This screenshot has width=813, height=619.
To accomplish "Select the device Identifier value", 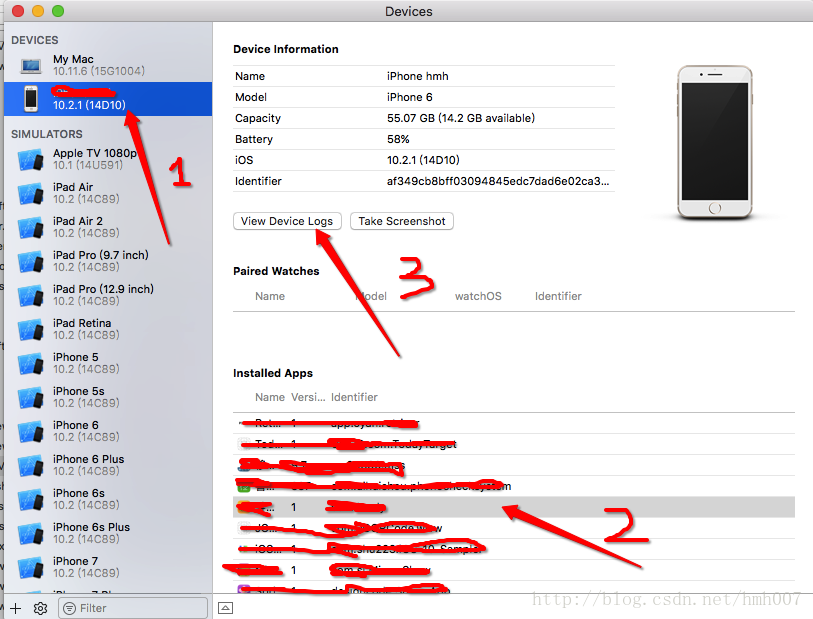I will (498, 181).
